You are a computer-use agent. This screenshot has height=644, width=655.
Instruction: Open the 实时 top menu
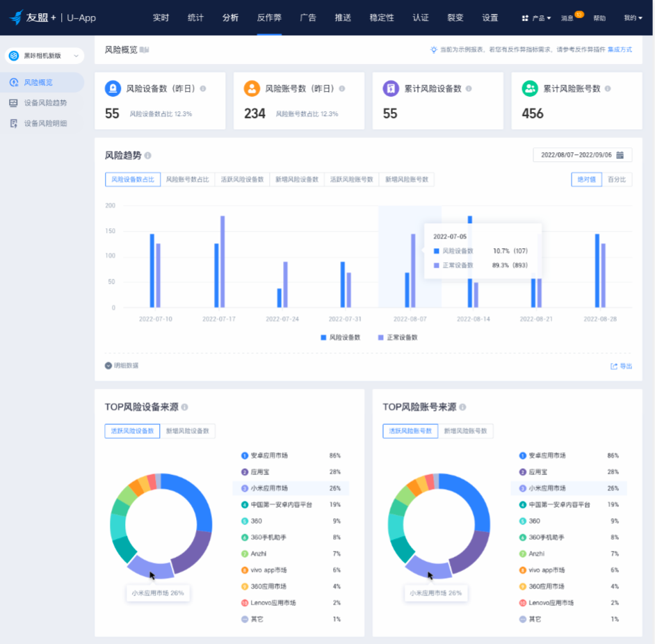tap(161, 18)
